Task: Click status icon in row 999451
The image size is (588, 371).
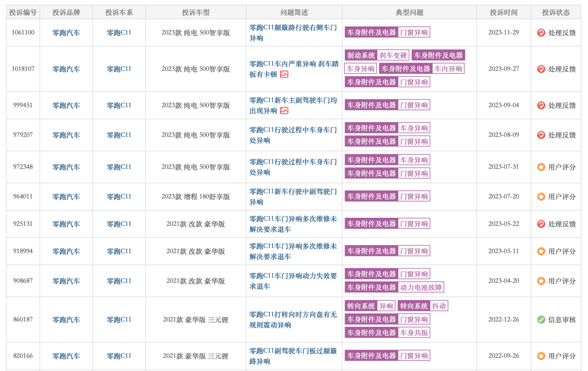Action: 541,105
